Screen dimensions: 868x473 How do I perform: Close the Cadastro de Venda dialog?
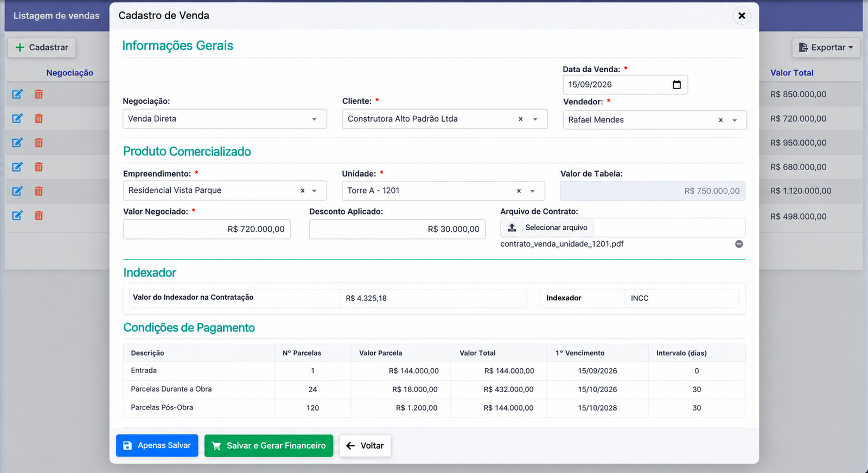[742, 16]
